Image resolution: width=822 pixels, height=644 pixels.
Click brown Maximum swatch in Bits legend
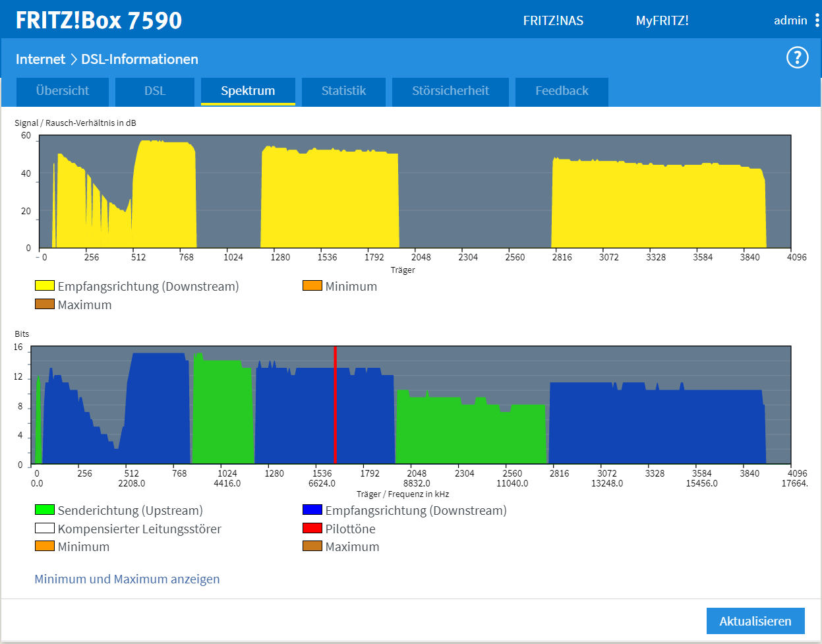point(312,546)
